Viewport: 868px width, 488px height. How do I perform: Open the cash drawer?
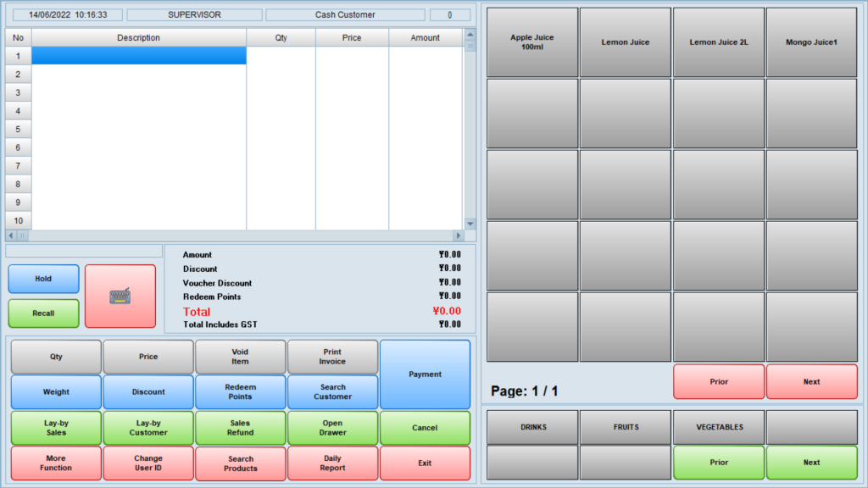(332, 428)
